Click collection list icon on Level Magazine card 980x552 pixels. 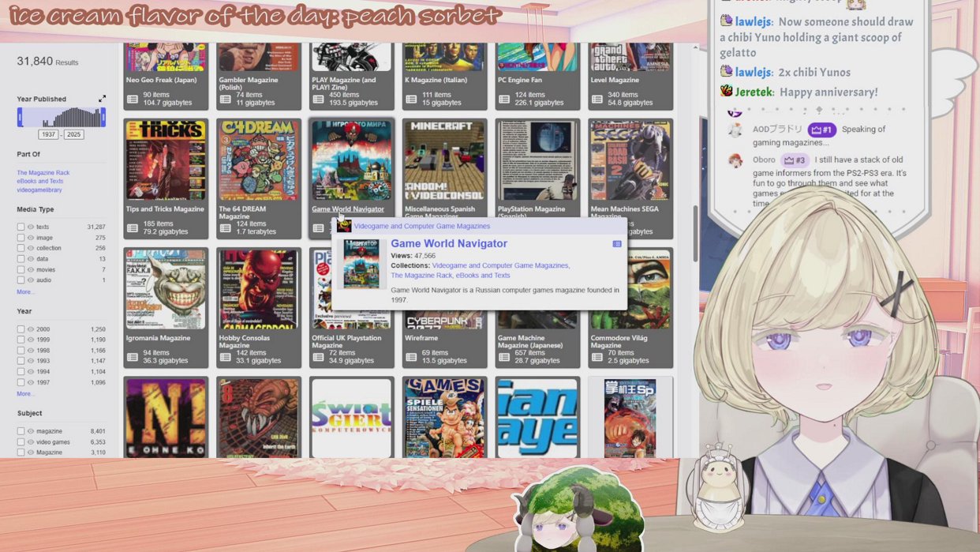(598, 99)
